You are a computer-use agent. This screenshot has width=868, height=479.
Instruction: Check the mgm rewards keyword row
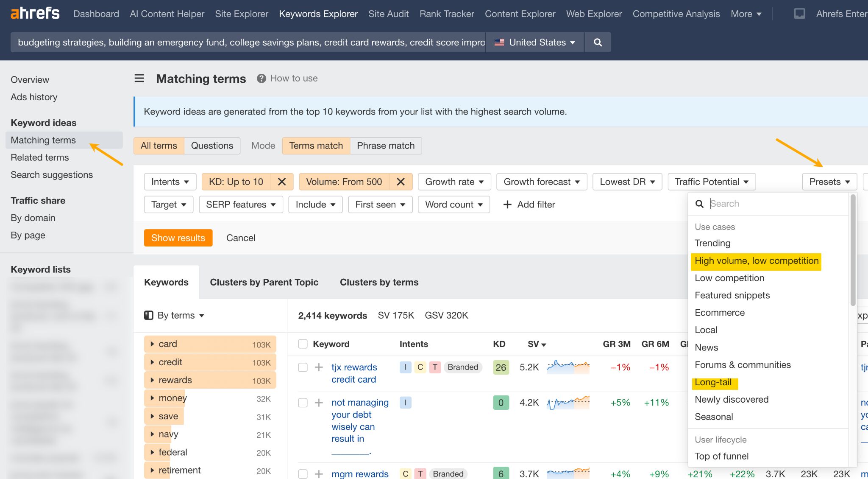click(x=302, y=474)
